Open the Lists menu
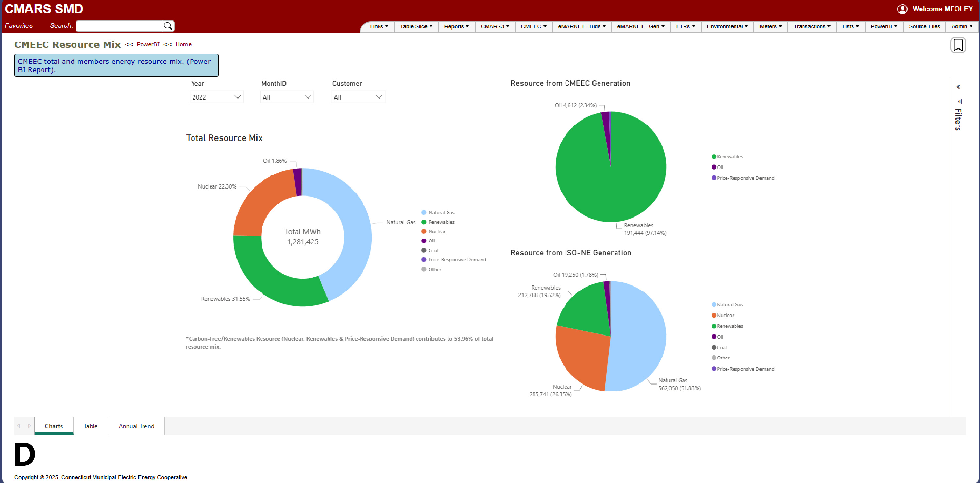Screen dimensions: 980x483 [x=851, y=26]
